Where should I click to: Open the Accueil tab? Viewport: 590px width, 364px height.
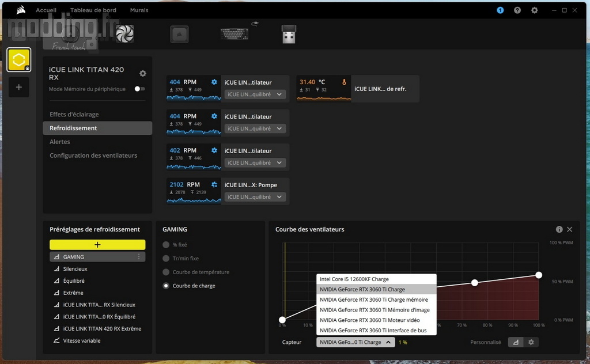pos(46,10)
